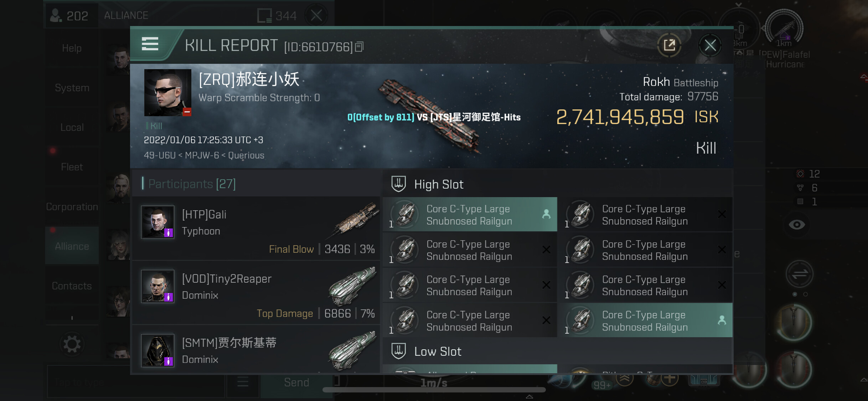Screen dimensions: 868x401
Task: Toggle last highlighted Snubnosed Railgun module
Action: [645, 320]
